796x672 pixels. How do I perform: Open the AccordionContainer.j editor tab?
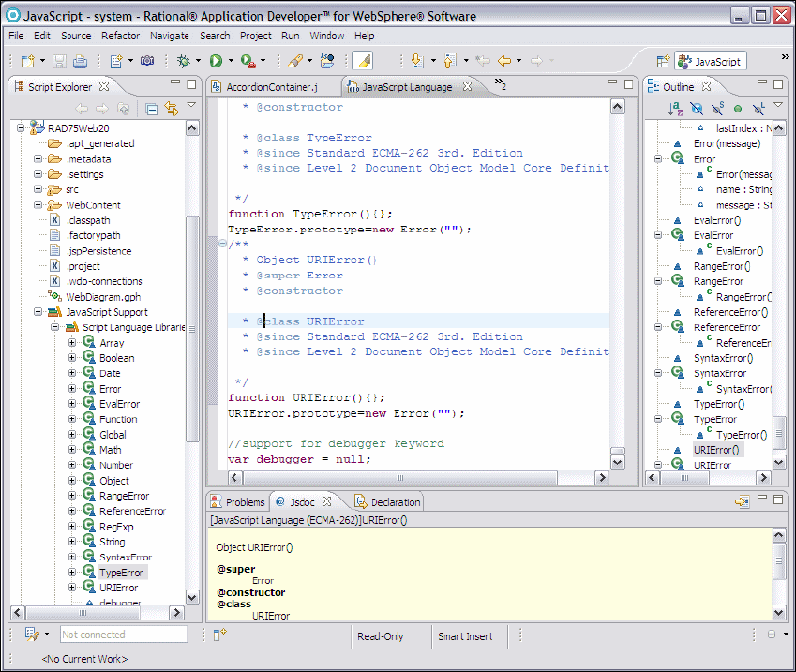(272, 87)
